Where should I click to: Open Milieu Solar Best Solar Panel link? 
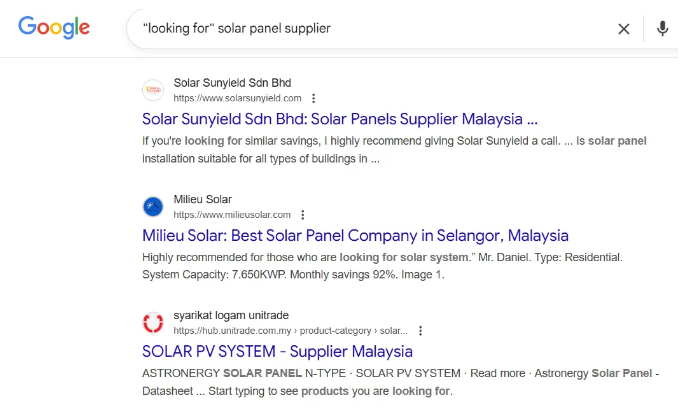click(355, 236)
